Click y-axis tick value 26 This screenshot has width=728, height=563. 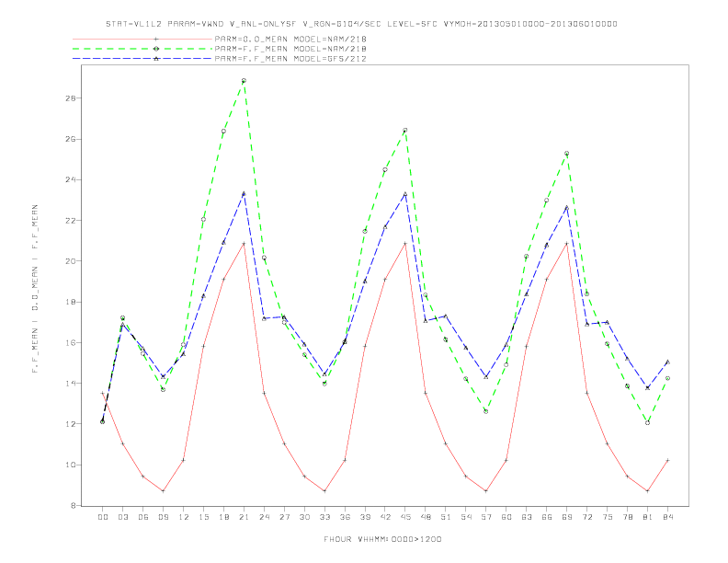[x=70, y=139]
